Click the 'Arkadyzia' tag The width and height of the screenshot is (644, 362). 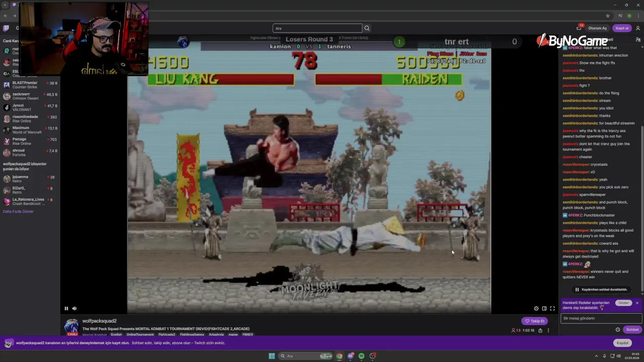pos(216,334)
